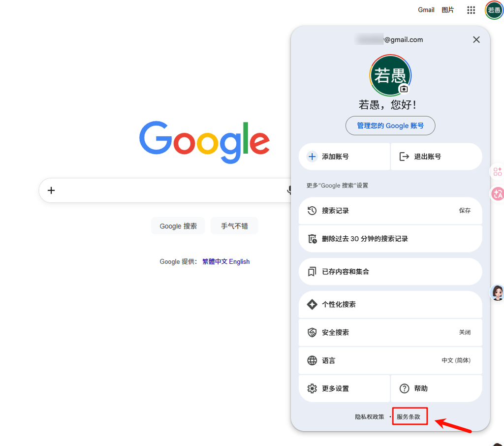Viewport: 504px width, 446px height.
Task: Open 搜索记录 search history setting
Action: click(390, 211)
